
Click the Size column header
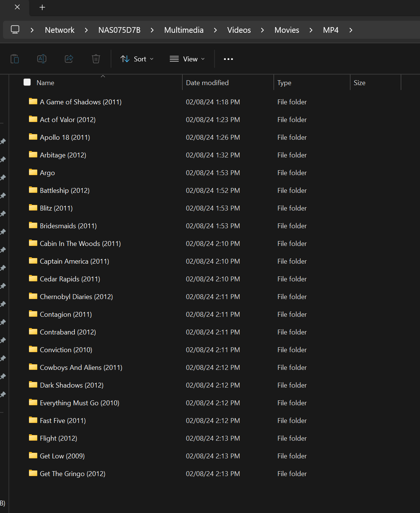[x=359, y=83]
